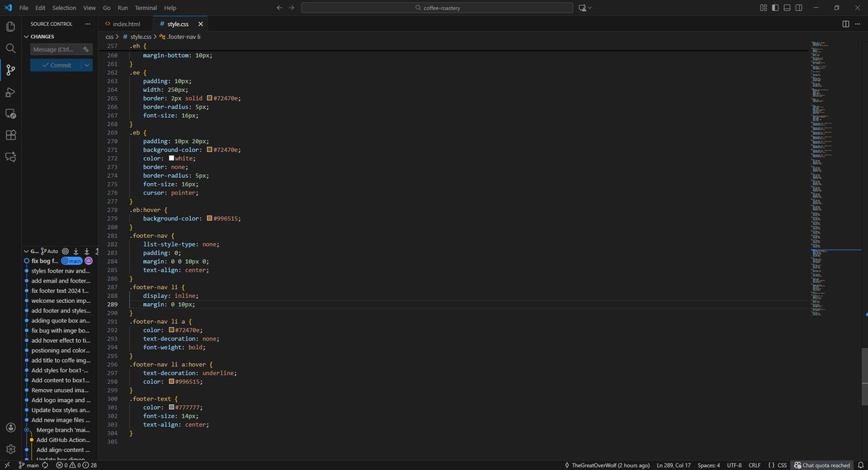The width and height of the screenshot is (868, 470).
Task: Toggle the Primary Side Bar visibility icon
Action: click(x=775, y=7)
